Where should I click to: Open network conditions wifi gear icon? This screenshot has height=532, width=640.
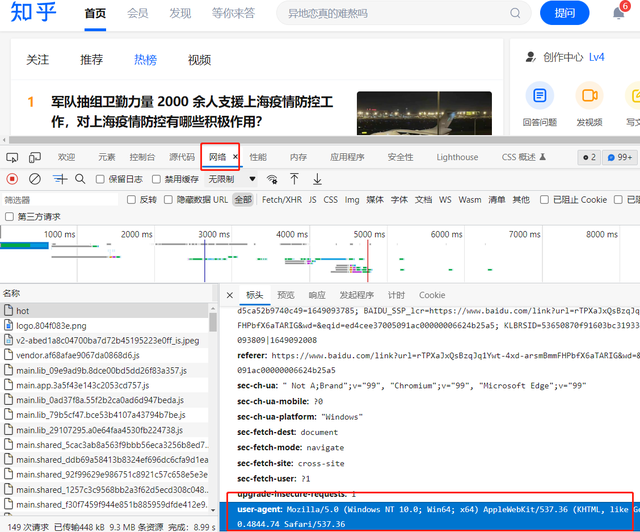click(272, 179)
